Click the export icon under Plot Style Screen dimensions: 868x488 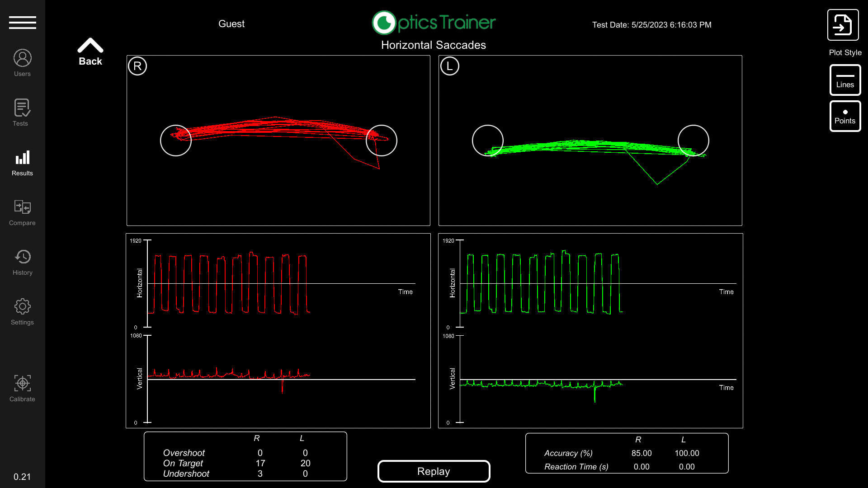pos(843,24)
